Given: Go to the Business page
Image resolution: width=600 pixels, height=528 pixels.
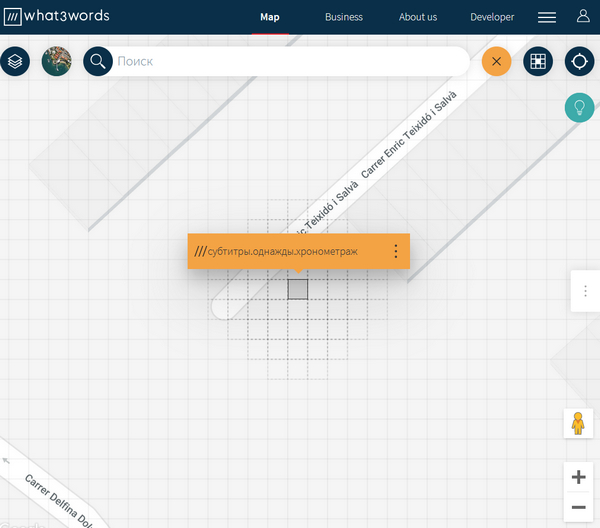Looking at the screenshot, I should pyautogui.click(x=344, y=17).
